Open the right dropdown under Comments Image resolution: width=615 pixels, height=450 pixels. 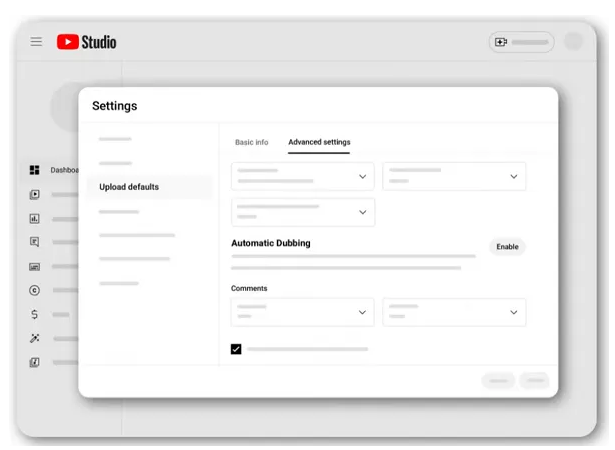tap(453, 312)
